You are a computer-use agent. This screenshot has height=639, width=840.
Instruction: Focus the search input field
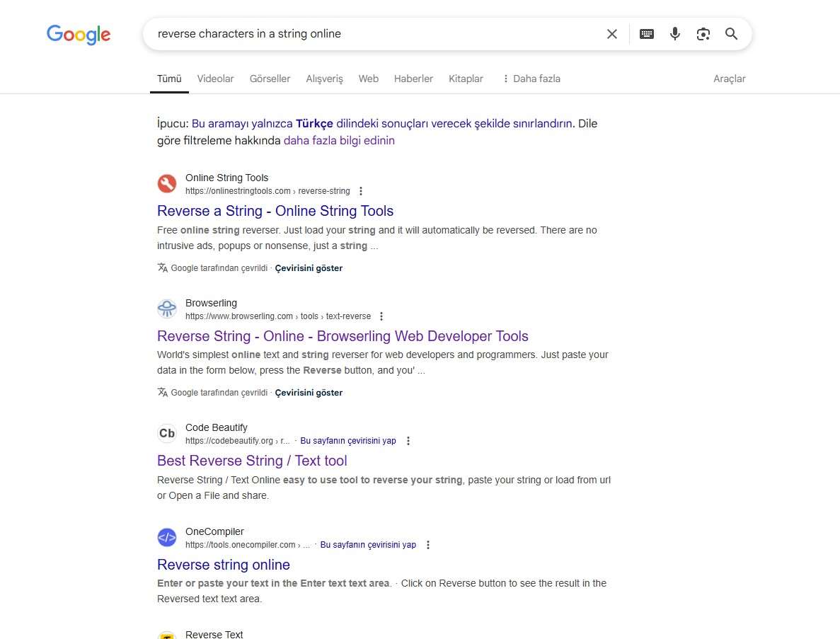click(375, 34)
